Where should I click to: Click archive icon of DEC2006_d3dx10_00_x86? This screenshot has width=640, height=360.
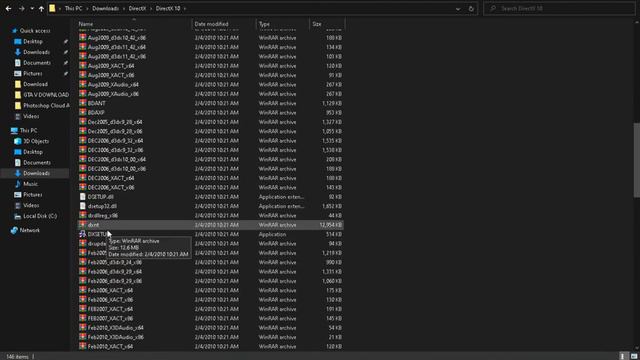pyautogui.click(x=82, y=168)
